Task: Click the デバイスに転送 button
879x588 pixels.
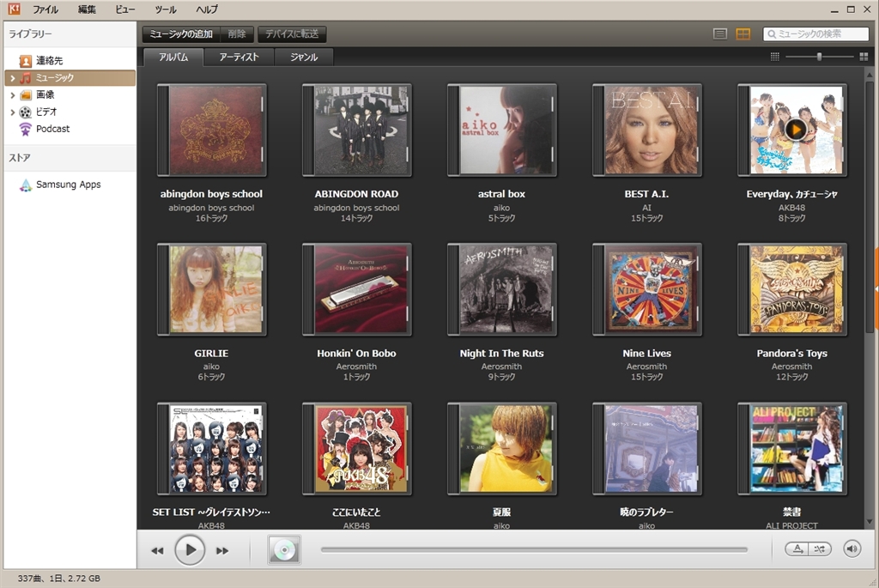Action: pyautogui.click(x=292, y=34)
